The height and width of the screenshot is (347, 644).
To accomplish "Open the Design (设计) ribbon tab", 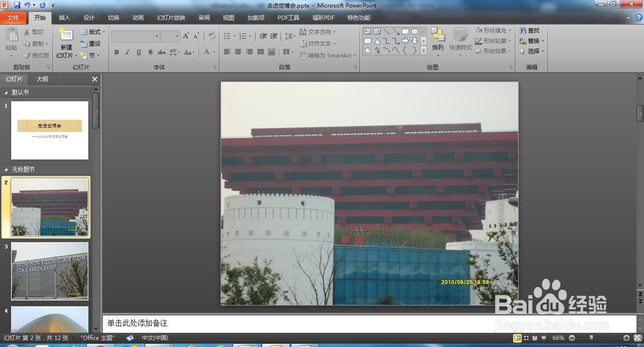I will click(89, 18).
